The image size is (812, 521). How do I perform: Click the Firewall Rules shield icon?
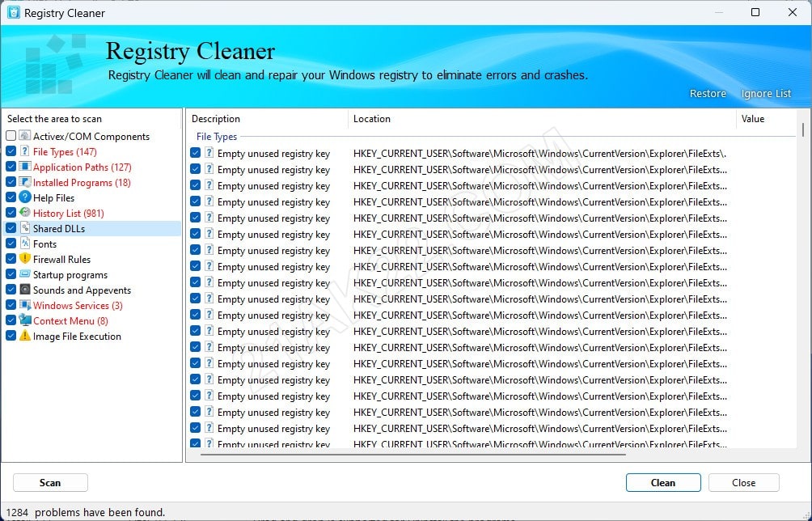(25, 259)
